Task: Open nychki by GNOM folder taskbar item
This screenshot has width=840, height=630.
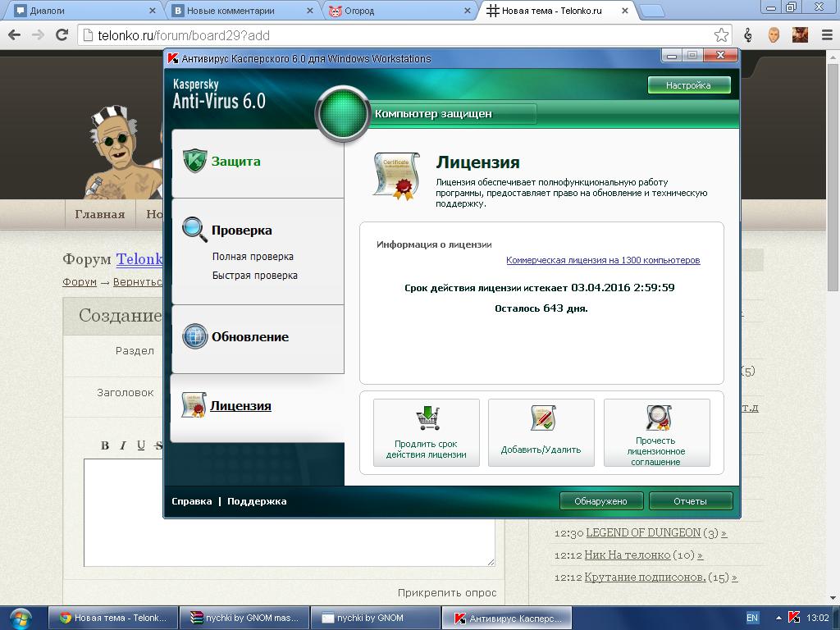Action: point(375,619)
